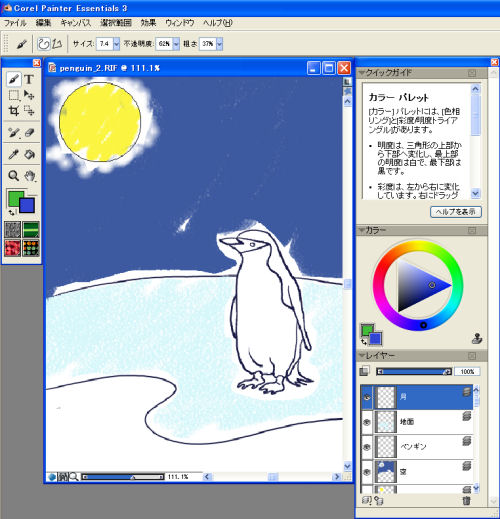Viewport: 500px width, 519px height.
Task: Hide the 月 layer with its eye
Action: 367,397
